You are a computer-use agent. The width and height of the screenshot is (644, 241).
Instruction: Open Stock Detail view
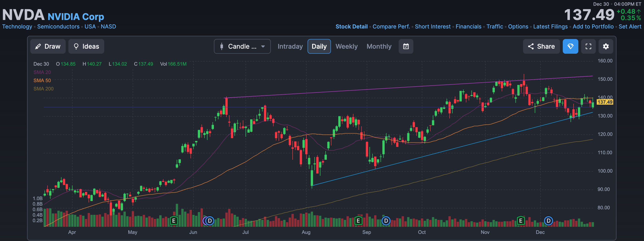(x=351, y=26)
